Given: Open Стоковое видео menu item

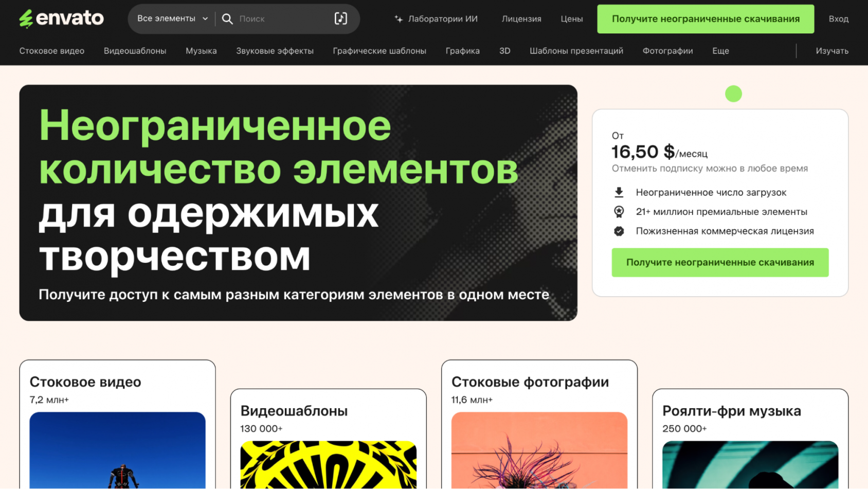Looking at the screenshot, I should pyautogui.click(x=52, y=51).
